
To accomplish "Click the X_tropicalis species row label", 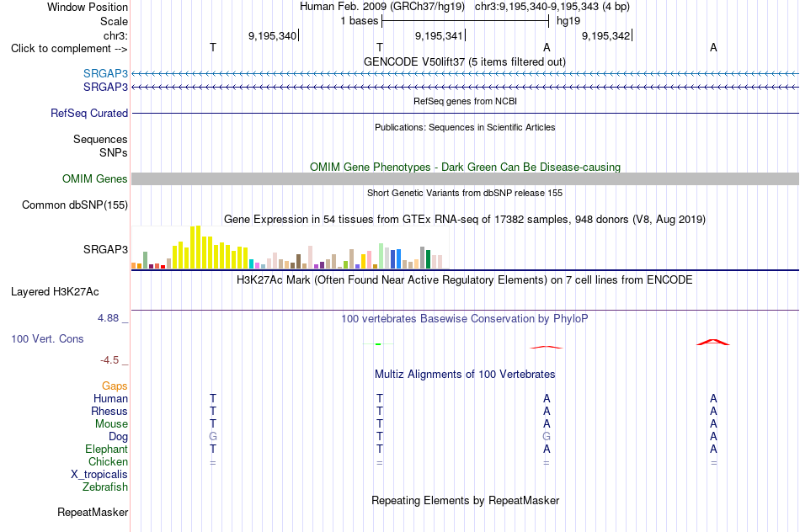I will (99, 475).
